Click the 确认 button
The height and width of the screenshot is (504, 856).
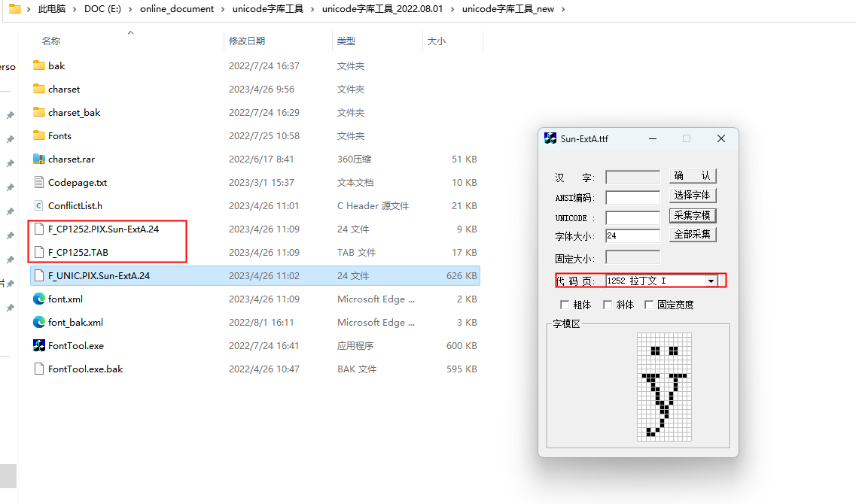click(x=692, y=175)
